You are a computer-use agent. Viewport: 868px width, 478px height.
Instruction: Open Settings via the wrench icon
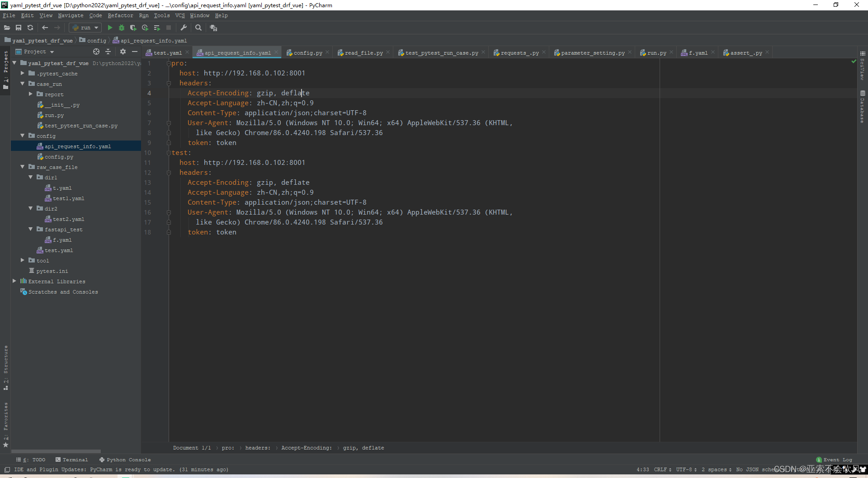pyautogui.click(x=184, y=28)
